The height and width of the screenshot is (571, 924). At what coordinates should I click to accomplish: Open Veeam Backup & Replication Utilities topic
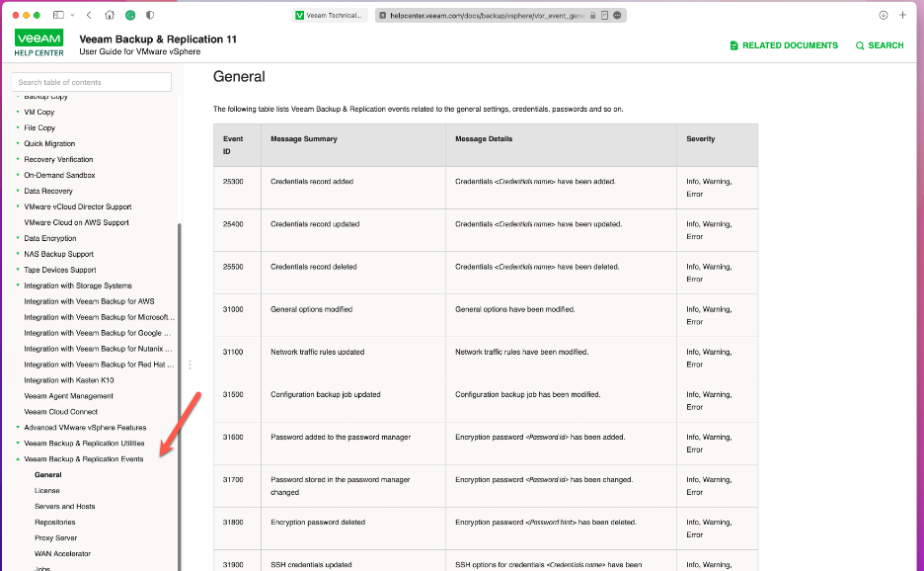84,444
